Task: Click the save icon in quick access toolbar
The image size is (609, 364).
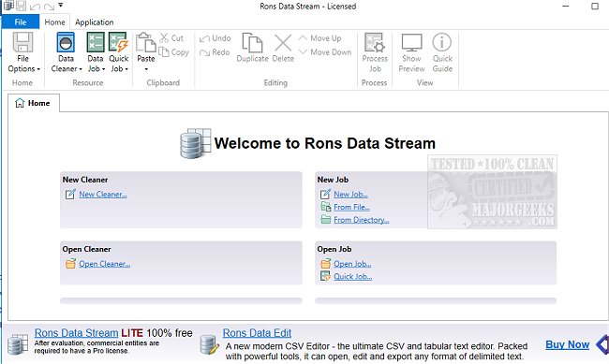Action: [21, 6]
